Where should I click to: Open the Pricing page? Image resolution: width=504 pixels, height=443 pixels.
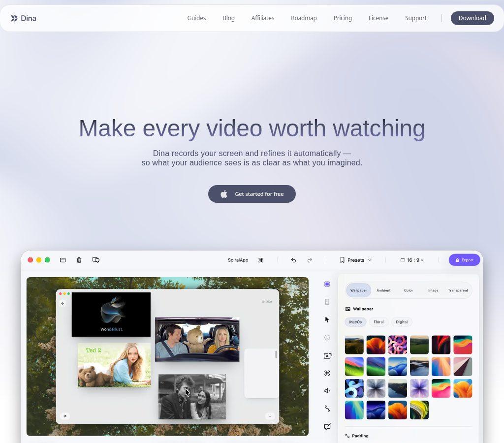pos(343,18)
